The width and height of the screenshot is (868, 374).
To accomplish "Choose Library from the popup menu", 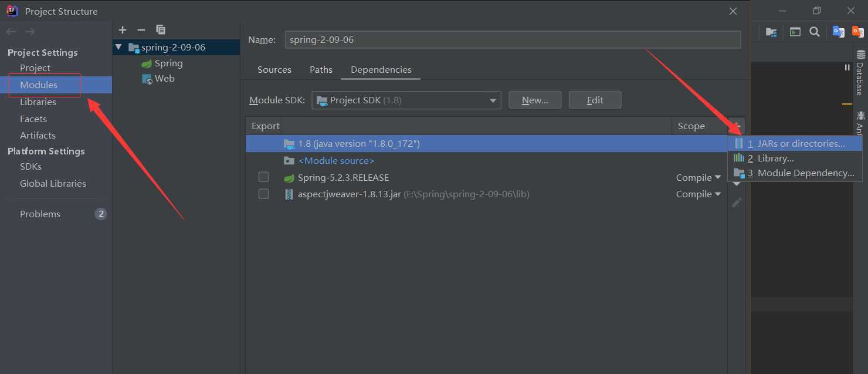I will (795, 159).
